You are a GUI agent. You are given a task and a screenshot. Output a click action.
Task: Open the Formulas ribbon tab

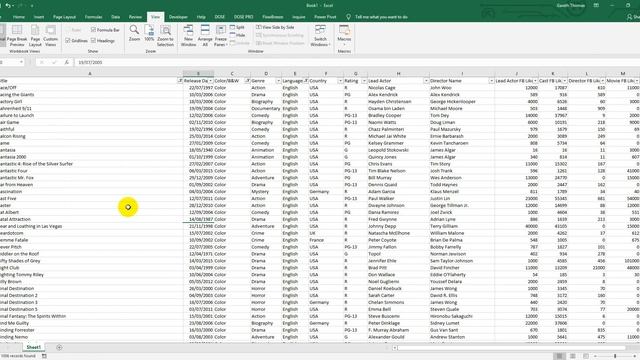93,17
